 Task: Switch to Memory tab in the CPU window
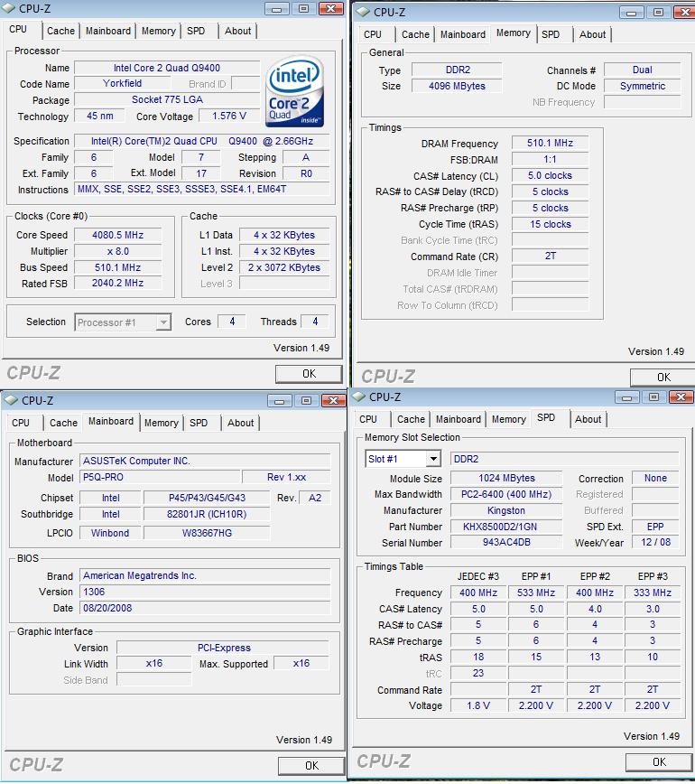tap(158, 31)
